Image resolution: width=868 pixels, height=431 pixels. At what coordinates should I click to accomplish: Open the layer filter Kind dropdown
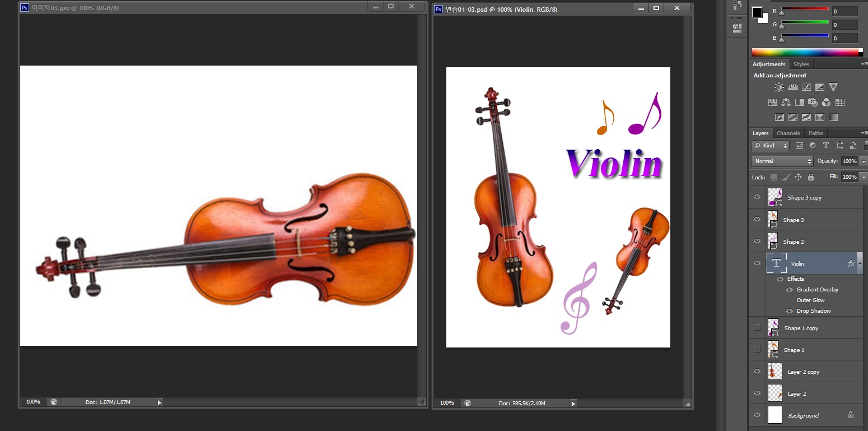click(x=770, y=146)
